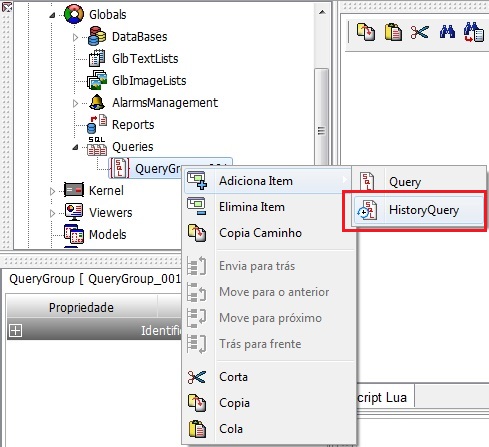This screenshot has height=447, width=489.
Task: Click the Copia menu icon
Action: 197,403
